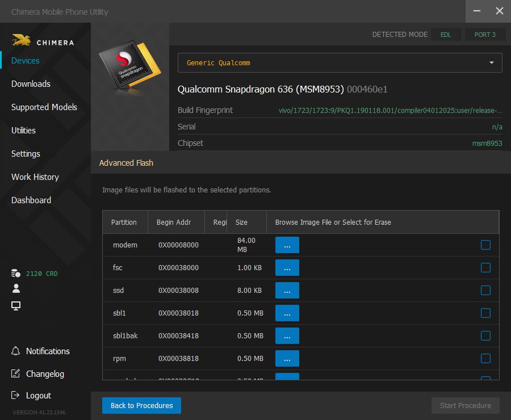Viewport: 511px width, 420px height.
Task: Click the computer monitor icon in sidebar
Action: 16,306
